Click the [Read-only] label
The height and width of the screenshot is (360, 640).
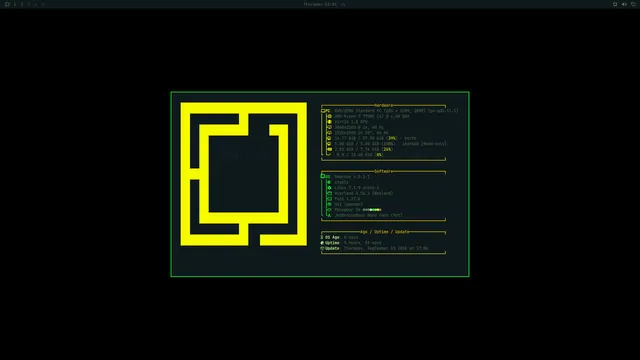point(433,144)
